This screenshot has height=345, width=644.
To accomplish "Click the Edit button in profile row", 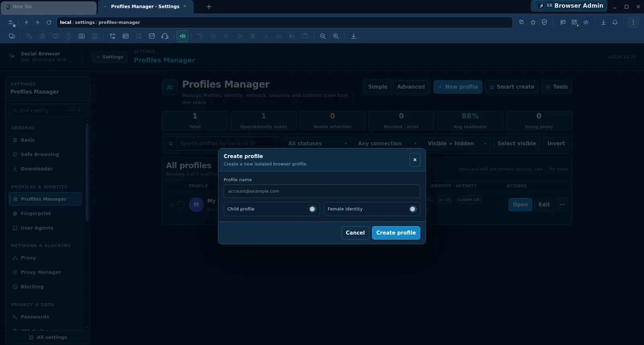I will [x=544, y=205].
